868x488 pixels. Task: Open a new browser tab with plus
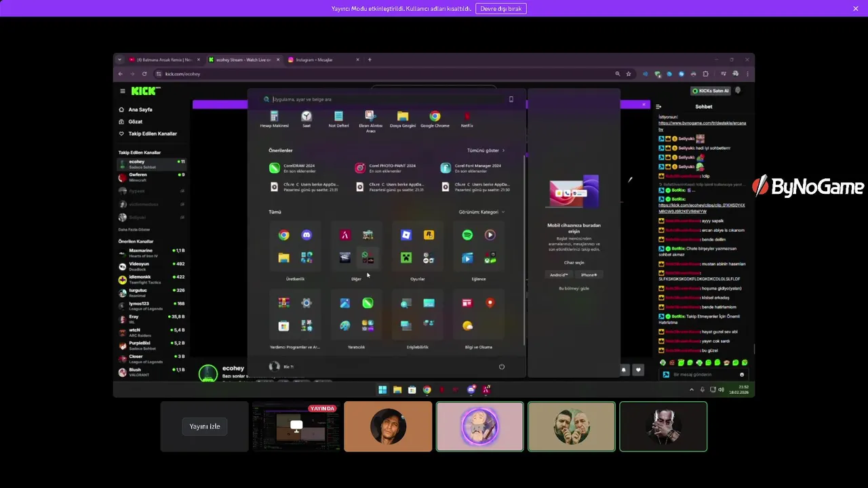370,60
